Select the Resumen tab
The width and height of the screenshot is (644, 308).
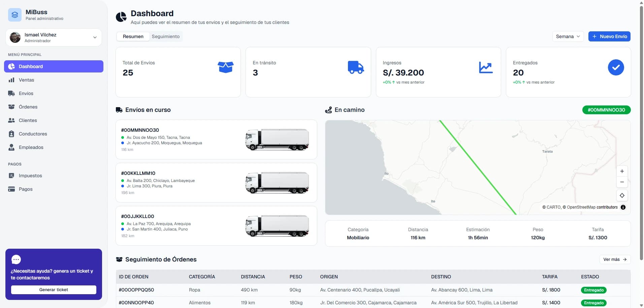coord(133,36)
